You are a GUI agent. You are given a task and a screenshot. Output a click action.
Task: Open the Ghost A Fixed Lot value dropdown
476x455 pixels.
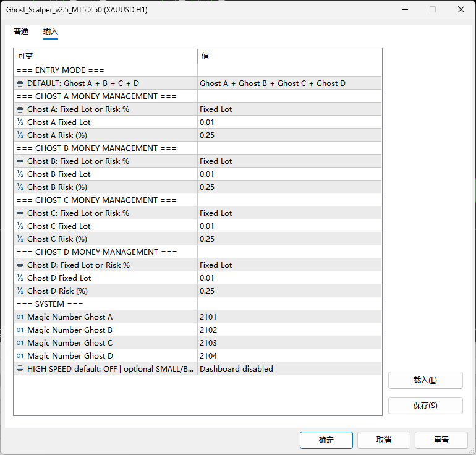pyautogui.click(x=289, y=109)
